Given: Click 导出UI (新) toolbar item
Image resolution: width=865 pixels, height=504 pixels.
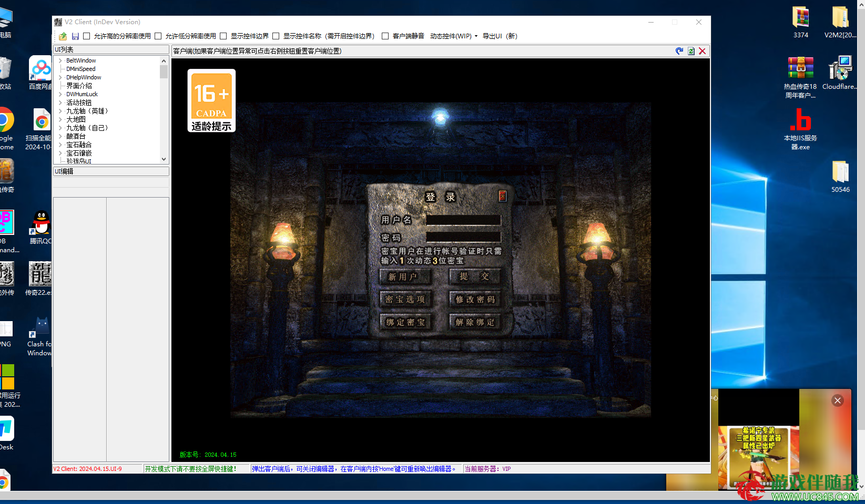Looking at the screenshot, I should [x=500, y=36].
